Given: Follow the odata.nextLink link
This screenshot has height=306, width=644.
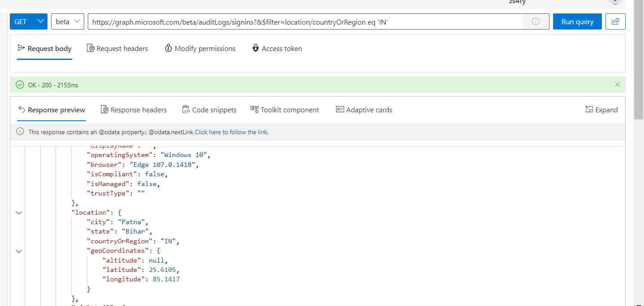Looking at the screenshot, I should (x=232, y=132).
